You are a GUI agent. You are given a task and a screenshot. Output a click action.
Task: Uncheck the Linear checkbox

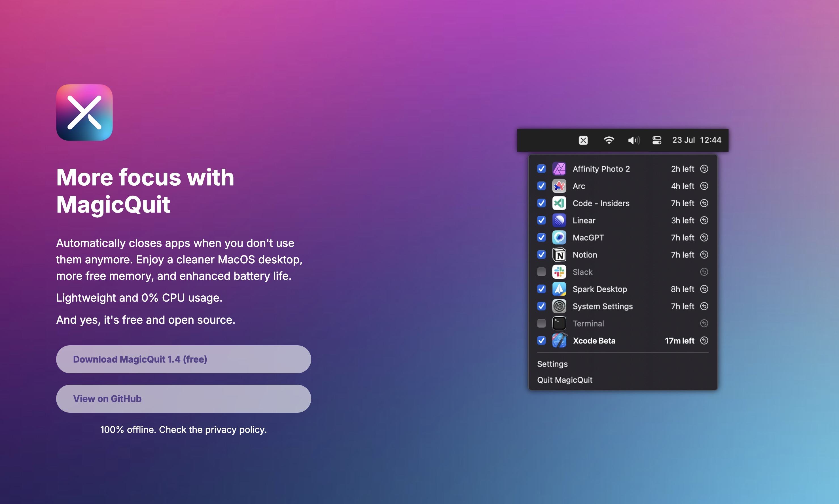coord(542,221)
